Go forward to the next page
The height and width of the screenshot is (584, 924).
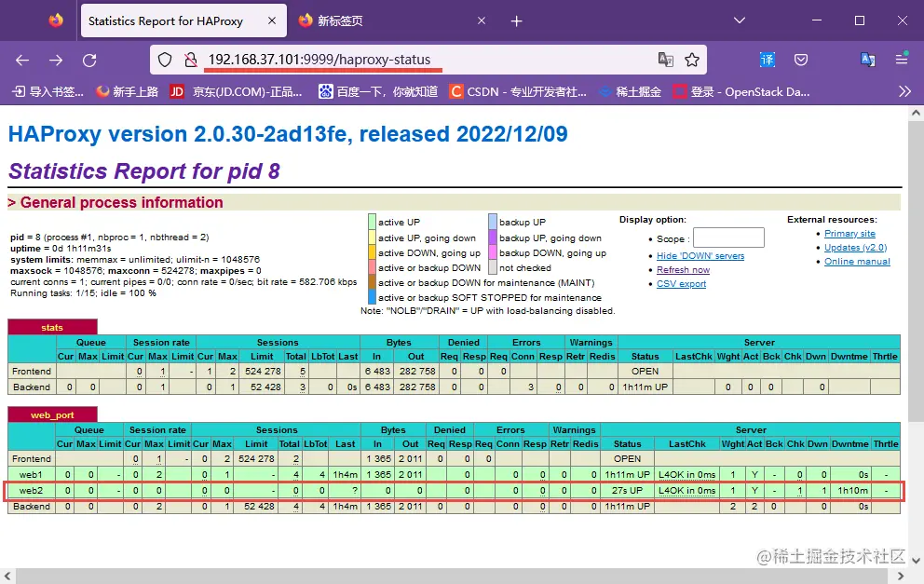(x=56, y=60)
